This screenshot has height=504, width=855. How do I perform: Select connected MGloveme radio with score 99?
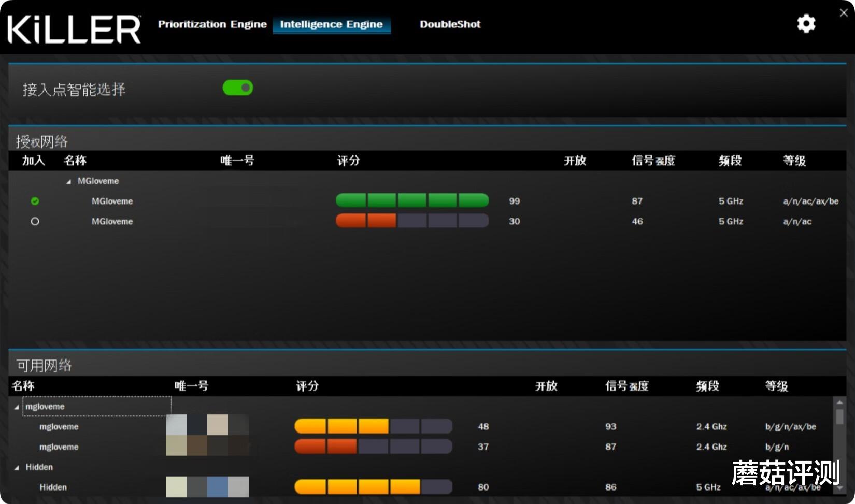[35, 201]
